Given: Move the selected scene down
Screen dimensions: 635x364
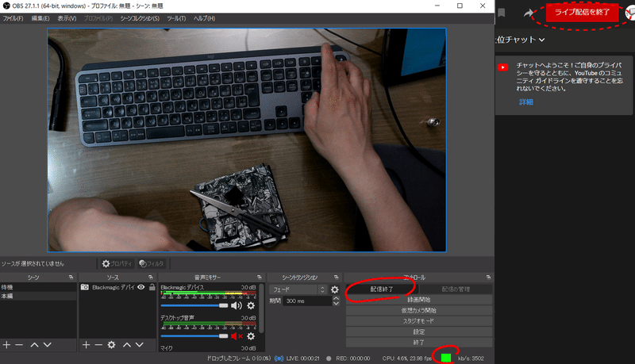Looking at the screenshot, I should (48, 345).
